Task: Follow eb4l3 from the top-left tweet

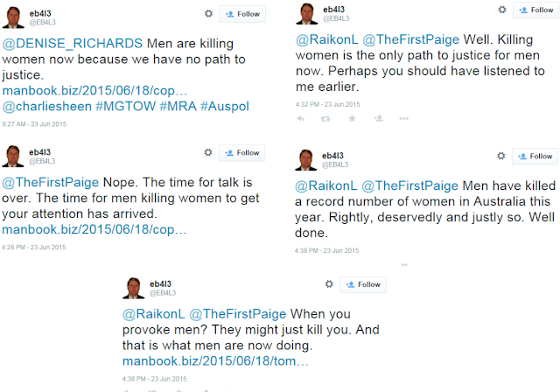Action: pyautogui.click(x=242, y=14)
